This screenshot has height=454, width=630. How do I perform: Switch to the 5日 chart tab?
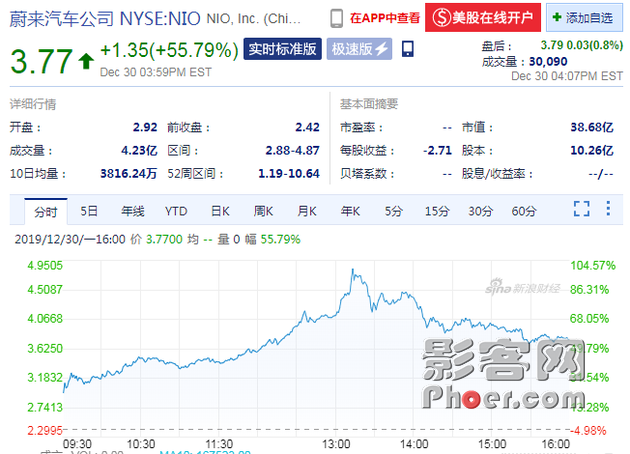(x=89, y=211)
